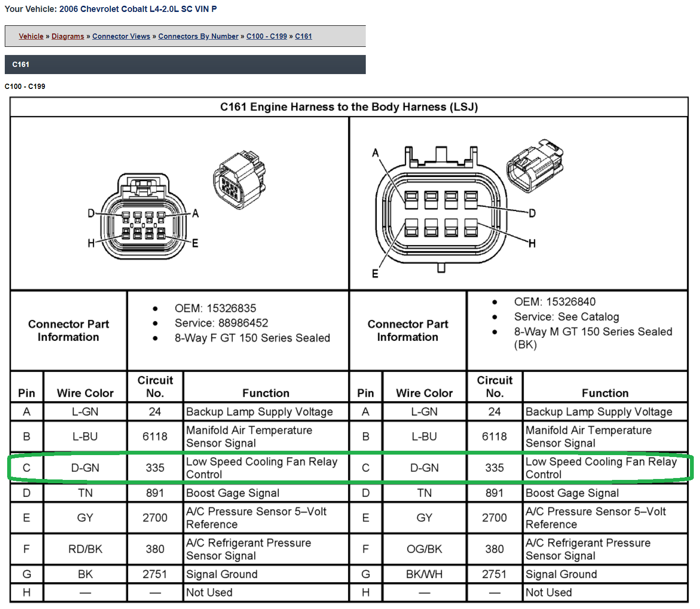Select the Service: 88986452 text
The image size is (700, 609).
(221, 323)
